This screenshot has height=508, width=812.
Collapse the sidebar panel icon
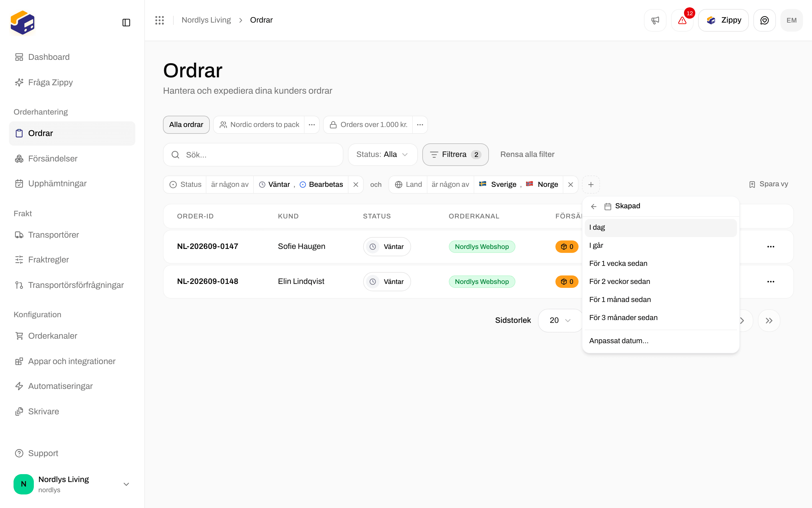click(126, 23)
